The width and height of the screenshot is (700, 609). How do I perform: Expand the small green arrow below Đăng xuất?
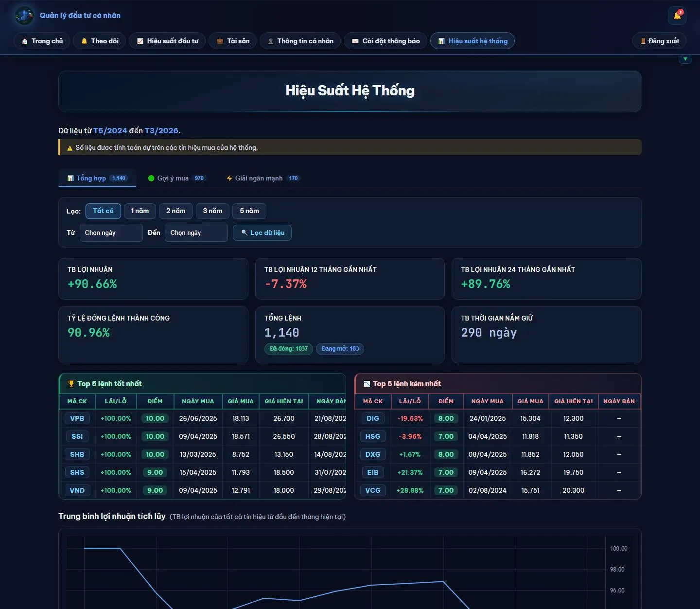pyautogui.click(x=685, y=59)
